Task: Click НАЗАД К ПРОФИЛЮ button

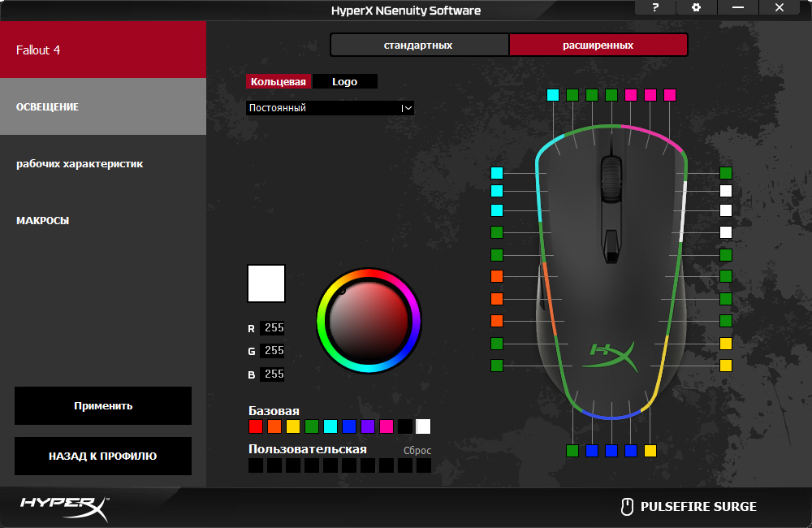Action: tap(103, 456)
